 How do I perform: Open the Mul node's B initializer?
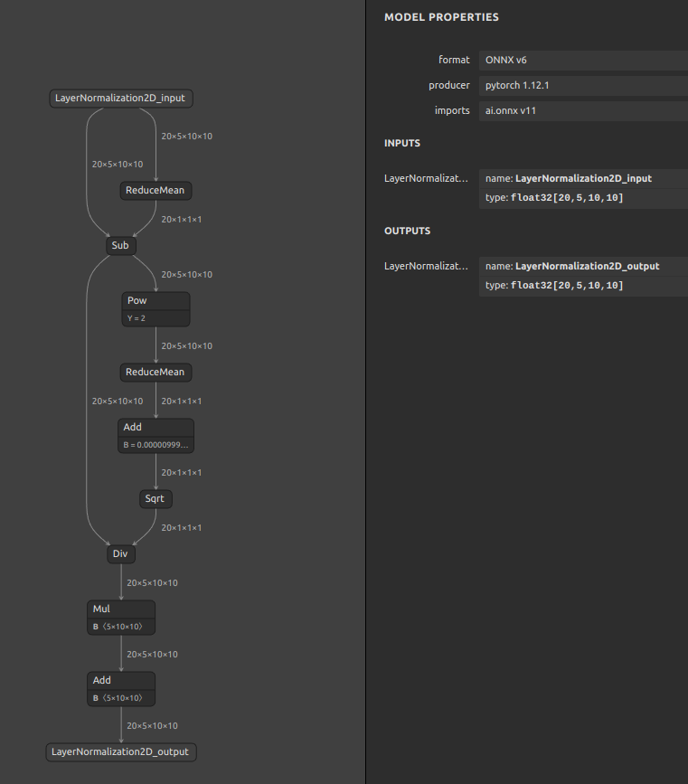[x=121, y=627]
